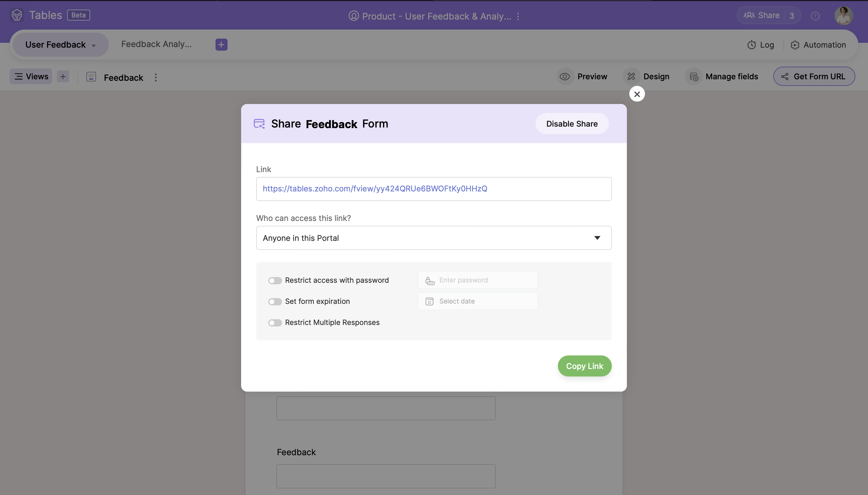Click the Disable Share button
The image size is (868, 495).
572,124
